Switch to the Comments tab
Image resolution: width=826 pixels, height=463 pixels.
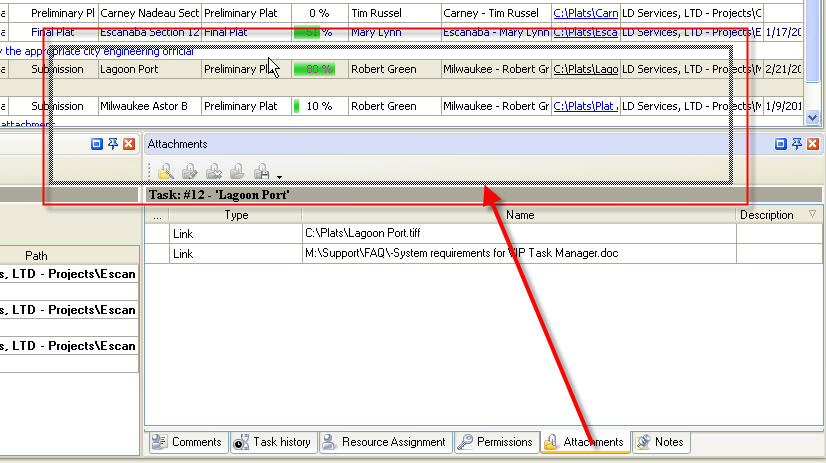187,442
